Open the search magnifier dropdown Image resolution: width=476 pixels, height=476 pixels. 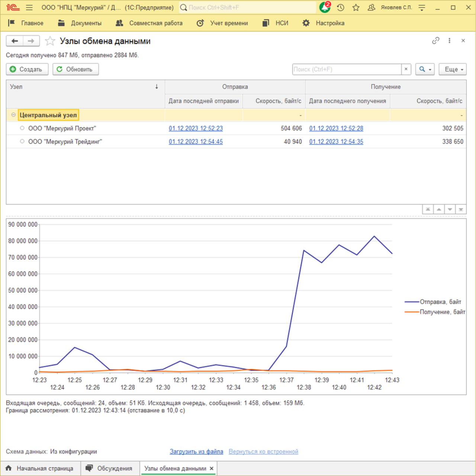[x=425, y=69]
